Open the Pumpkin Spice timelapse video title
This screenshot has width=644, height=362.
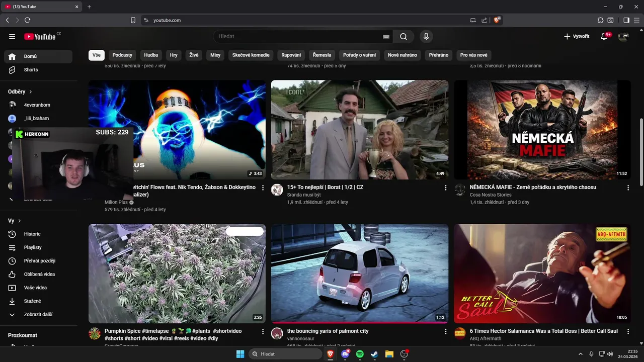click(x=173, y=335)
